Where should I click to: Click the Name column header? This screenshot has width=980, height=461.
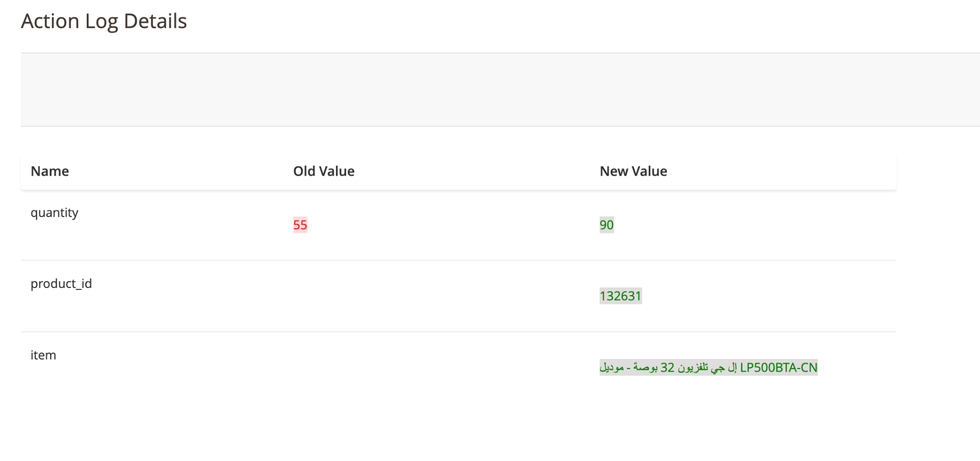[50, 172]
